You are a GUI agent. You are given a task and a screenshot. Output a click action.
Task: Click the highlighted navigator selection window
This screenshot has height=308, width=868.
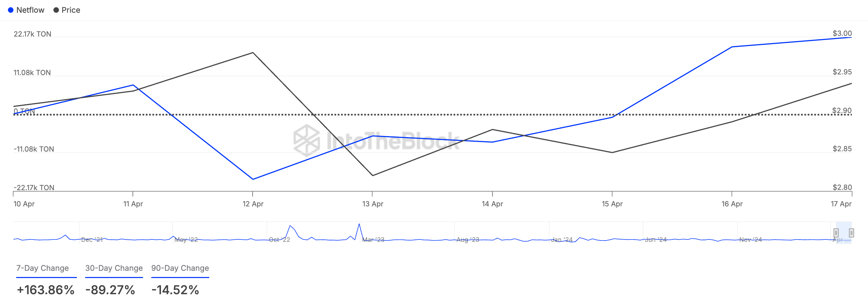844,233
